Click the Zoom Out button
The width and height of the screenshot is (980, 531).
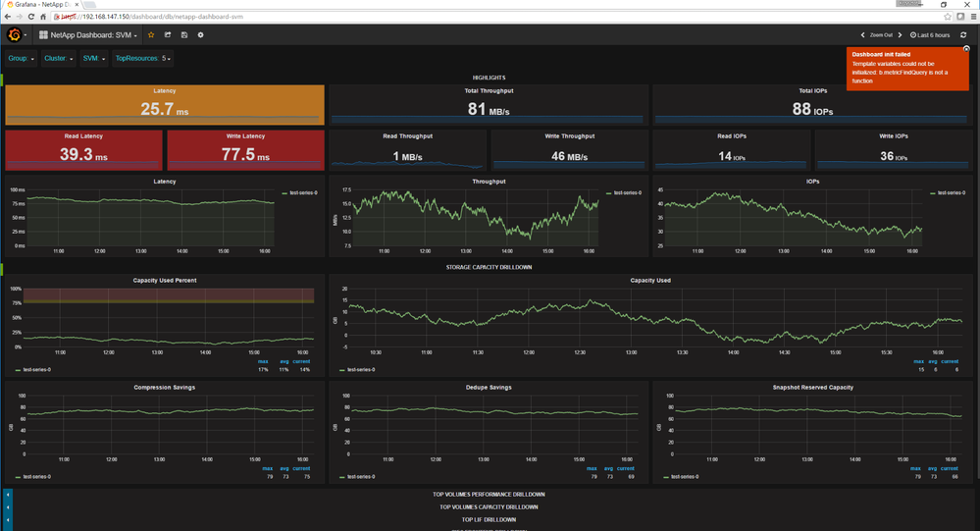click(881, 35)
